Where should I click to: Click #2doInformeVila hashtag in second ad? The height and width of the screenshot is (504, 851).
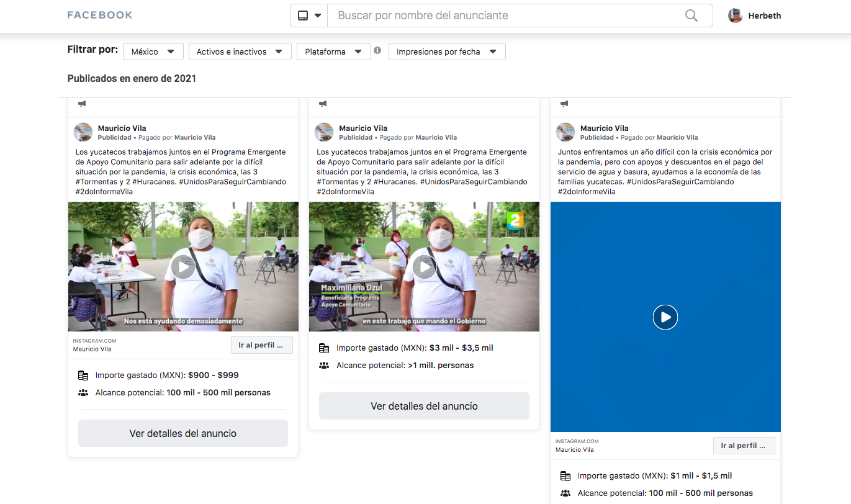click(x=345, y=192)
